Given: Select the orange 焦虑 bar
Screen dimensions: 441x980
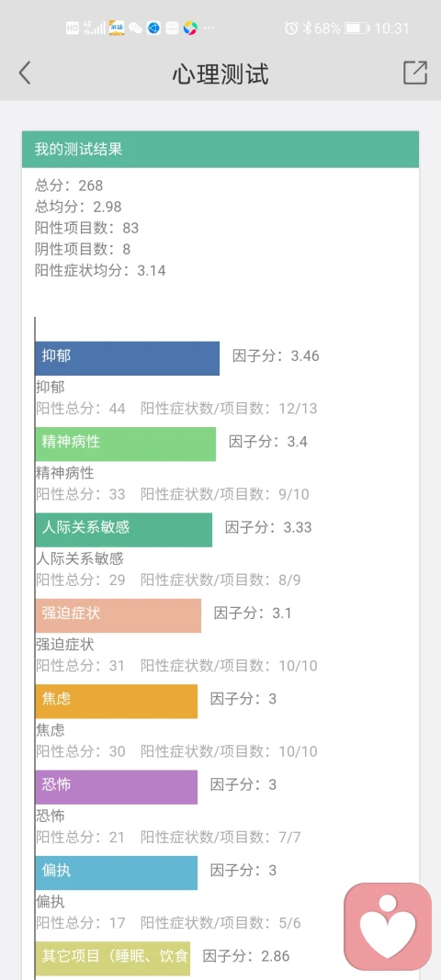Looking at the screenshot, I should point(117,702).
